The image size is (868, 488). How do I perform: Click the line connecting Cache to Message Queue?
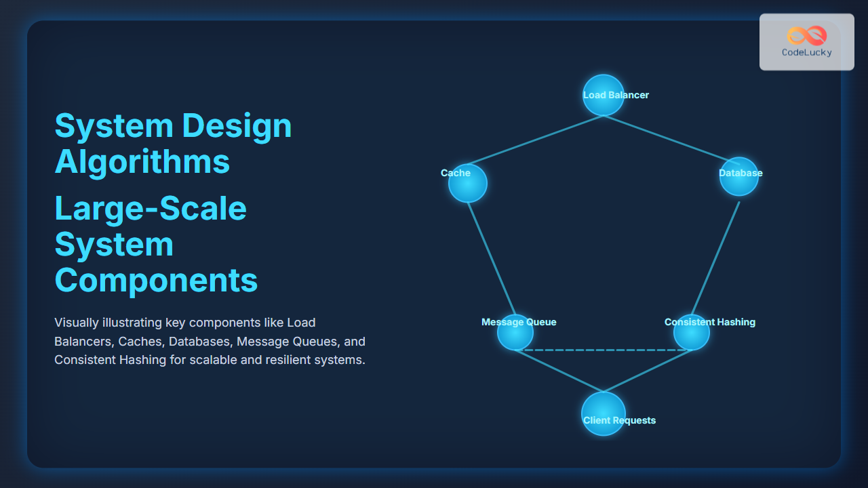[x=491, y=258]
